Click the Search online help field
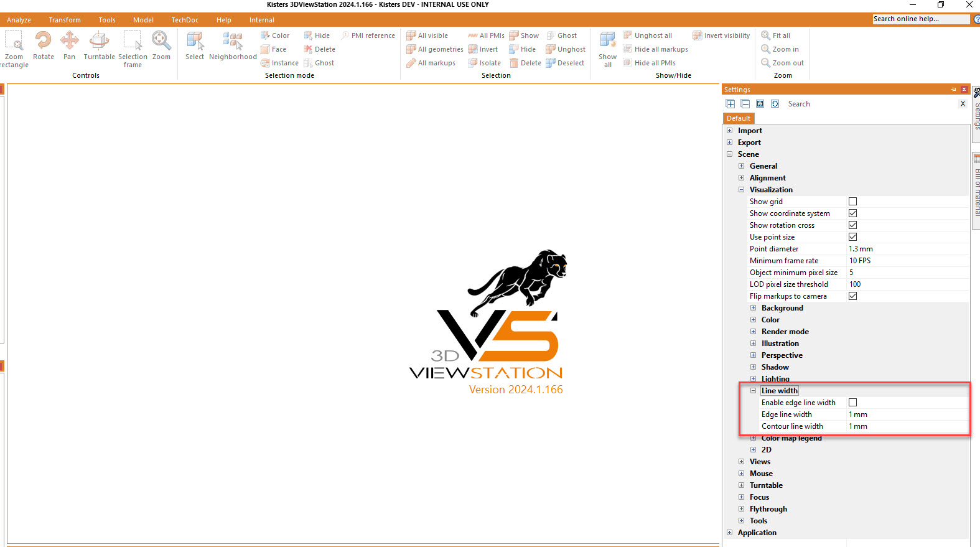The width and height of the screenshot is (980, 547). tap(921, 19)
